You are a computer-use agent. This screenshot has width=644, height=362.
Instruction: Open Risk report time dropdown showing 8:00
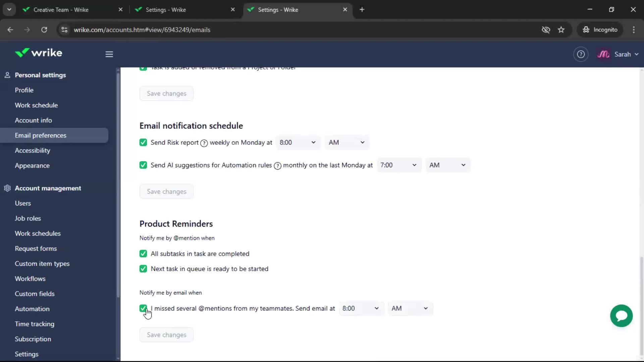point(298,142)
